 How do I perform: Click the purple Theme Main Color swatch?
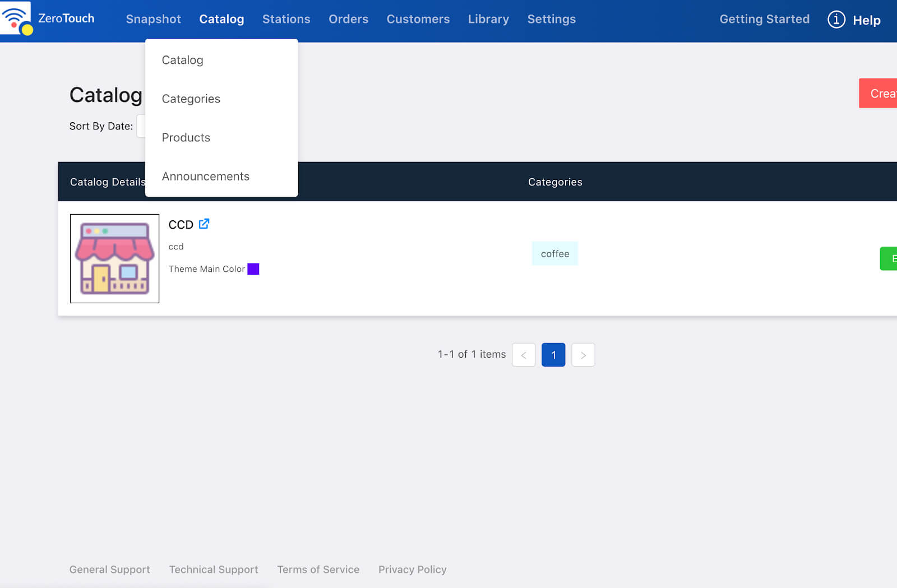tap(253, 269)
